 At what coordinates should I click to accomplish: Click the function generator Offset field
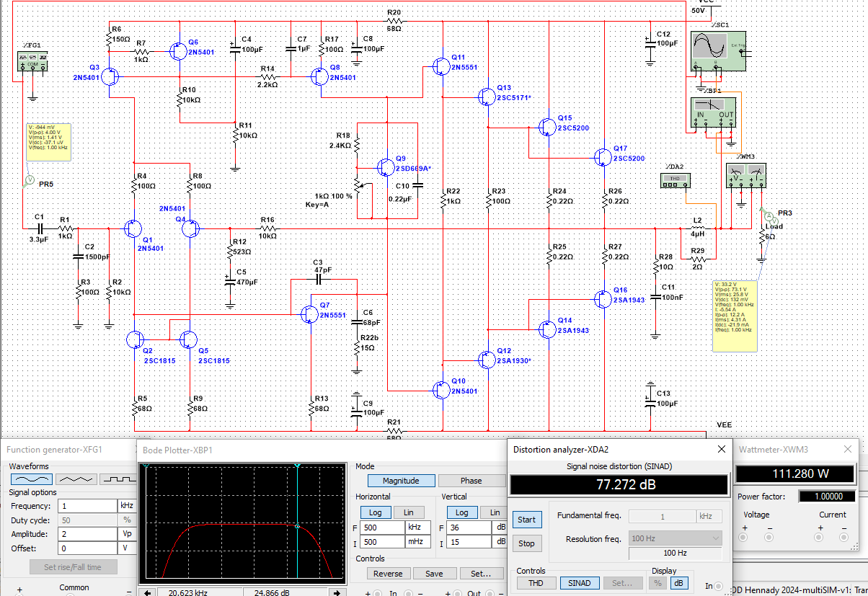click(x=88, y=548)
